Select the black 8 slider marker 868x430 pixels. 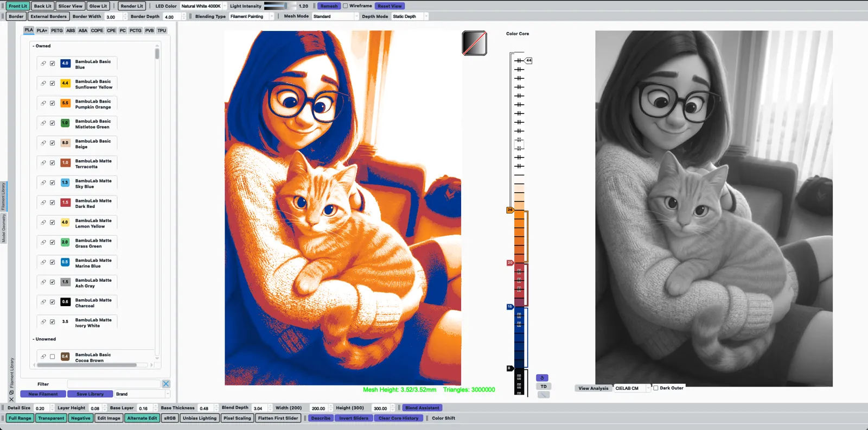tap(509, 368)
